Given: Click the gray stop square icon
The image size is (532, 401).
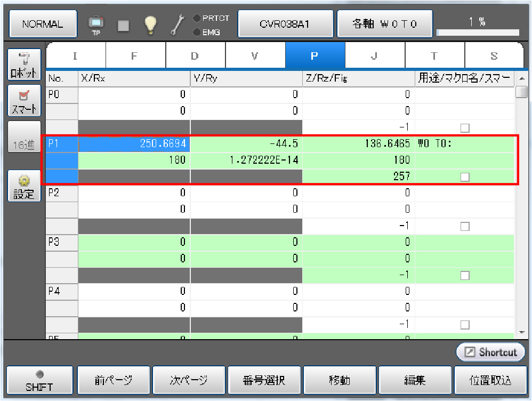Looking at the screenshot, I should (123, 25).
